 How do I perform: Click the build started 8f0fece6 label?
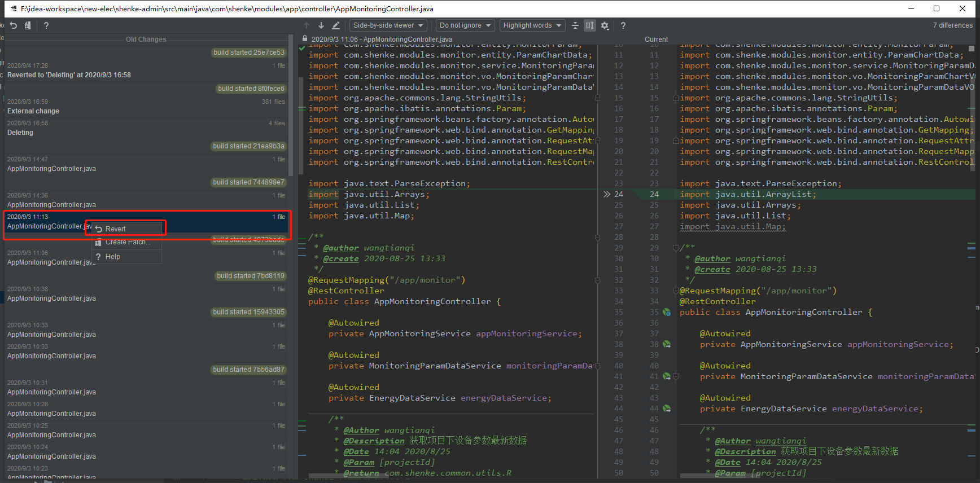pos(251,89)
